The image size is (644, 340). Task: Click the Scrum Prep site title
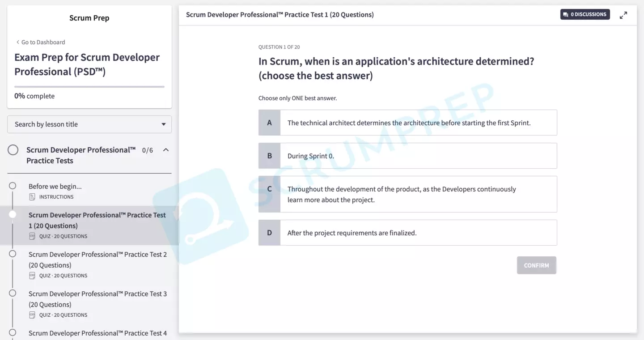coord(89,18)
